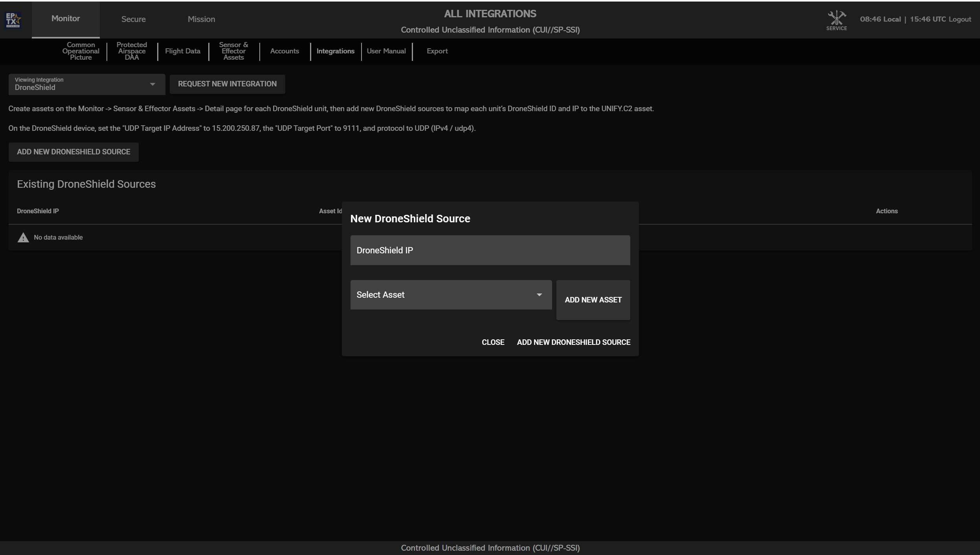
Task: Open the Accounts page
Action: coord(284,51)
